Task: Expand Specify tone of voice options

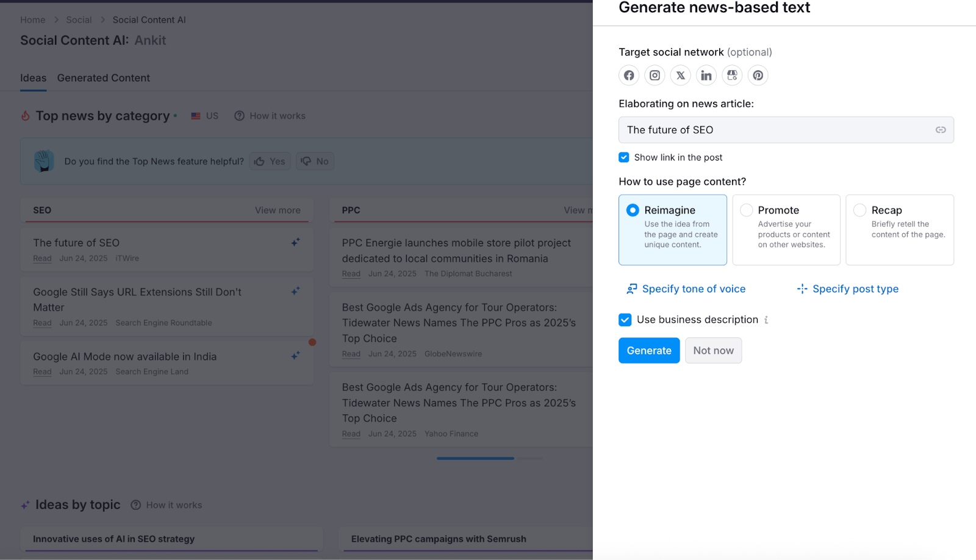Action: pos(686,289)
